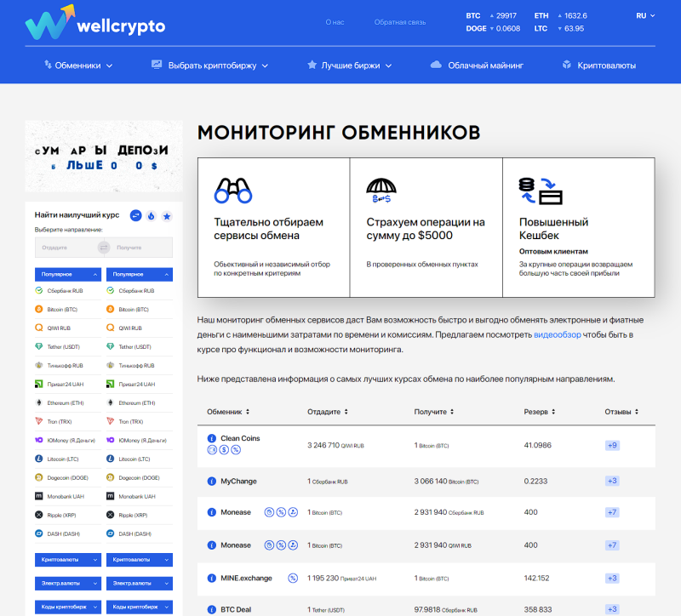Screen dimensions: 681x616
Task: Select the star favorites icon in the rate finder
Action: [x=166, y=216]
